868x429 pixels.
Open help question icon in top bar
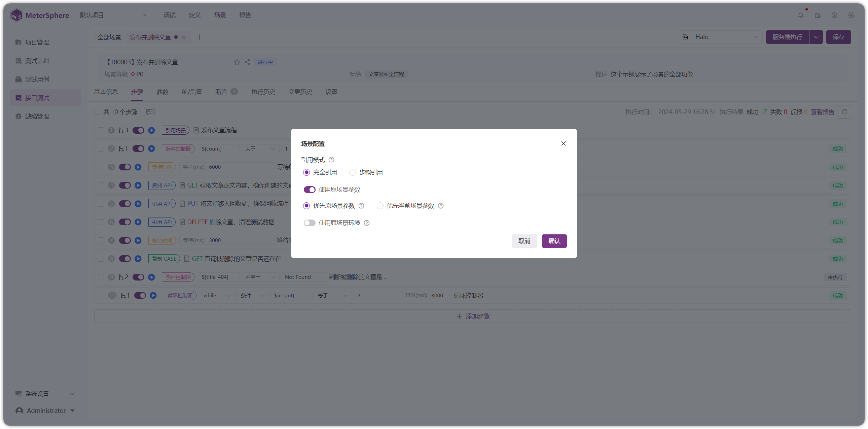pos(834,15)
